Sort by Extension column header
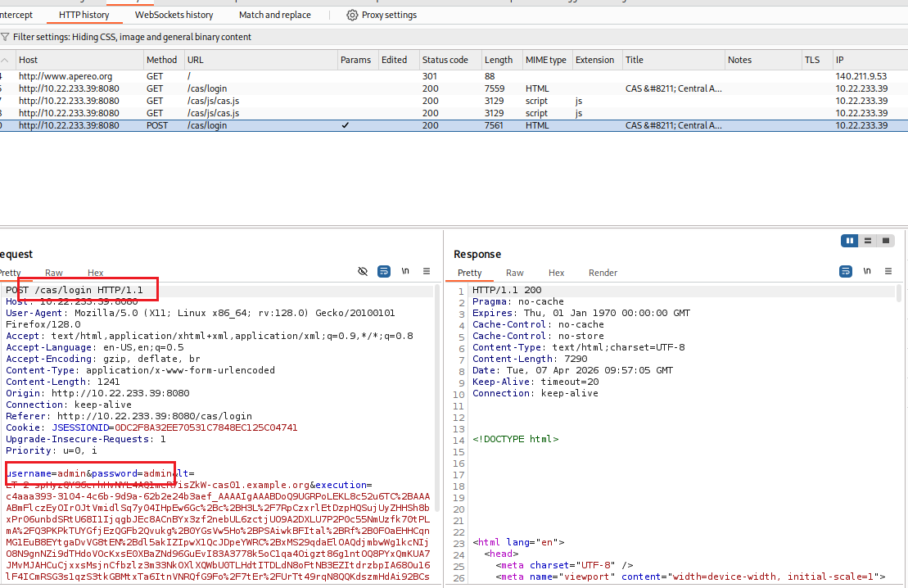 [x=597, y=61]
